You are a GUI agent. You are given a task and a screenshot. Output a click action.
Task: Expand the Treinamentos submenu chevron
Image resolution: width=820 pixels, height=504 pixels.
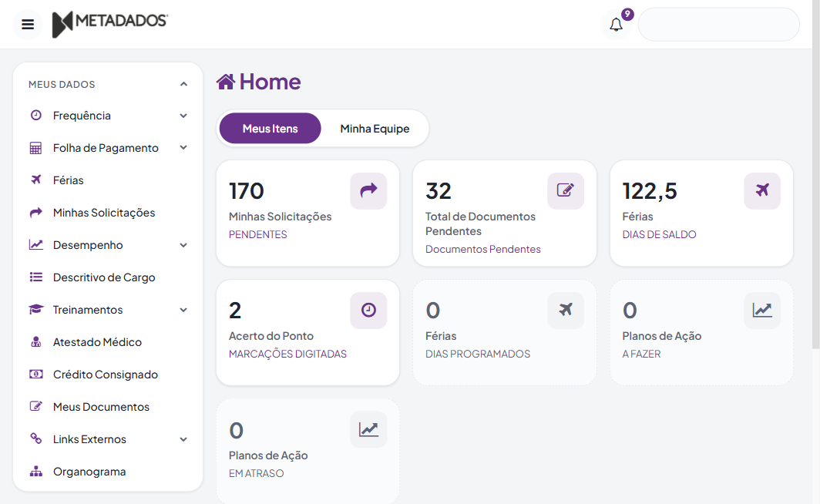183,310
